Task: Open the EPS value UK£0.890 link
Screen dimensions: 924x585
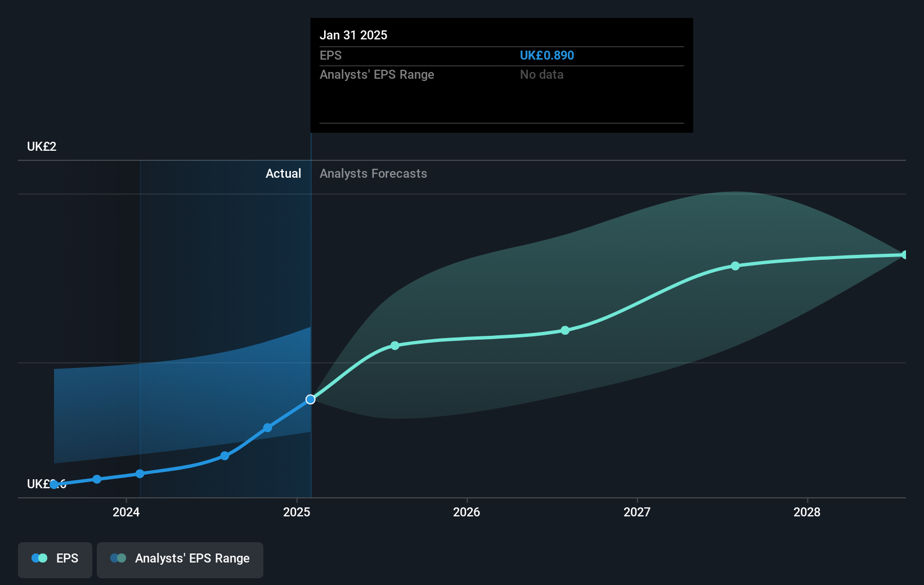Action: click(x=546, y=55)
